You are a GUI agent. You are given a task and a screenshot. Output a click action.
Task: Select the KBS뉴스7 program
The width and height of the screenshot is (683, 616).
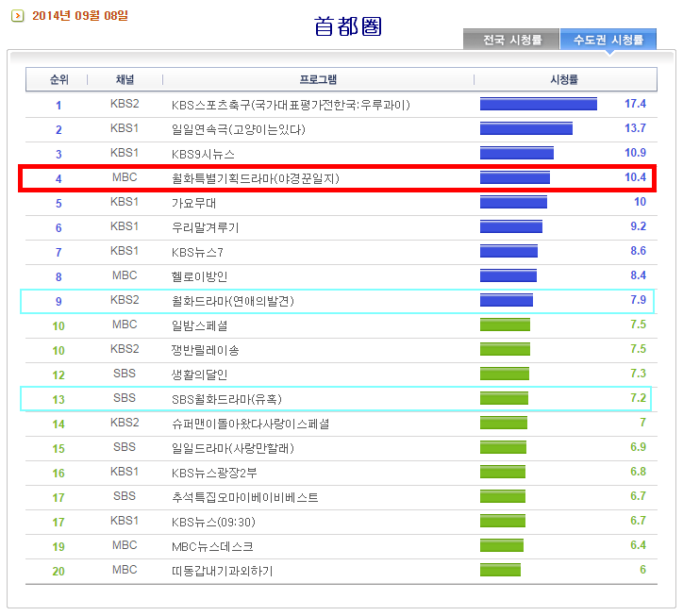[x=197, y=252]
